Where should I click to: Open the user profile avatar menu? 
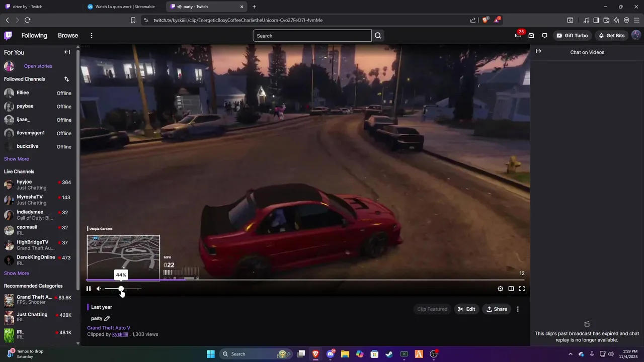tap(636, 35)
